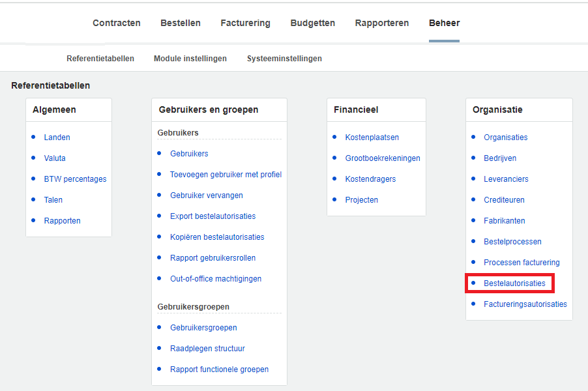Open the Landen reference table
The width and height of the screenshot is (588, 391).
point(57,138)
